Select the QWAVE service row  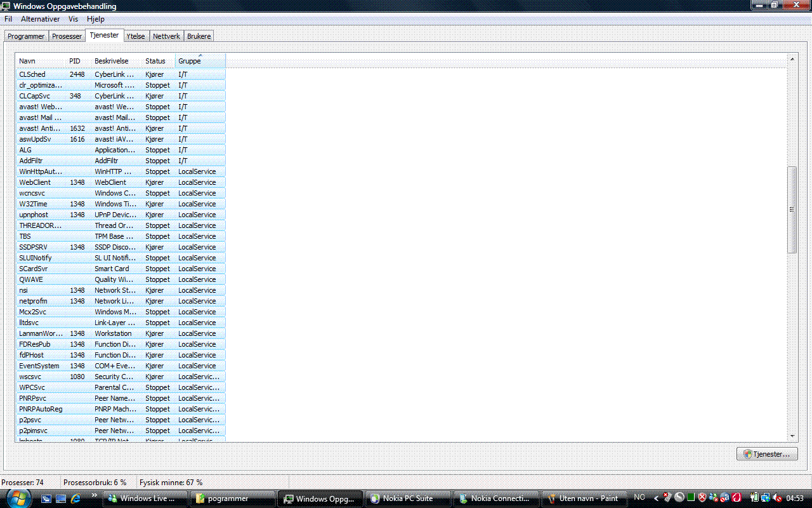[121, 279]
